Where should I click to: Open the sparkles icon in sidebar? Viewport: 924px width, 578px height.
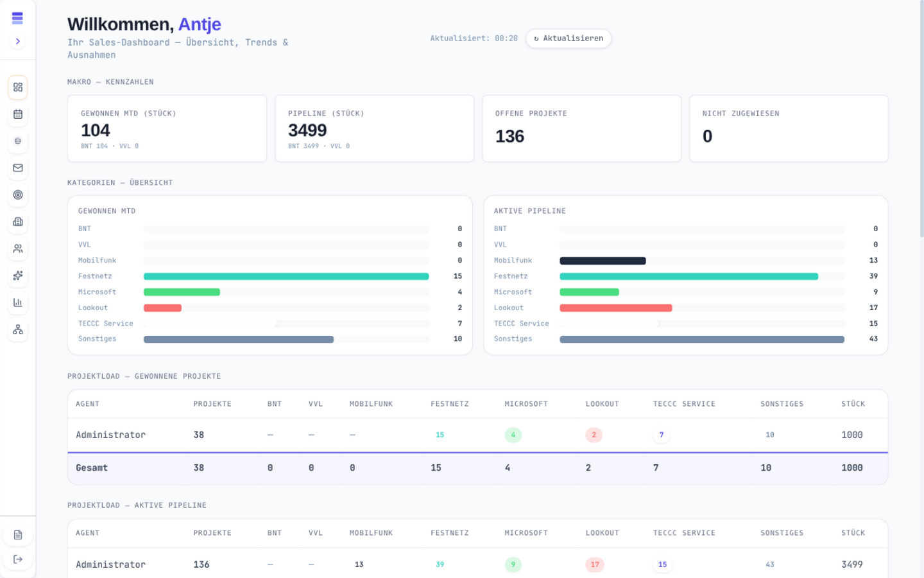pyautogui.click(x=18, y=276)
